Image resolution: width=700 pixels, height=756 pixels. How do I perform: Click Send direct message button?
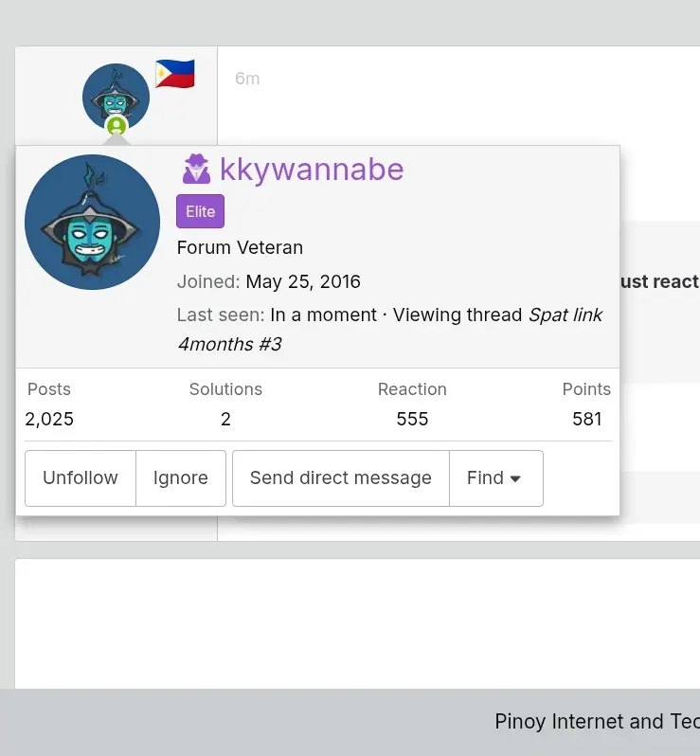(x=341, y=478)
